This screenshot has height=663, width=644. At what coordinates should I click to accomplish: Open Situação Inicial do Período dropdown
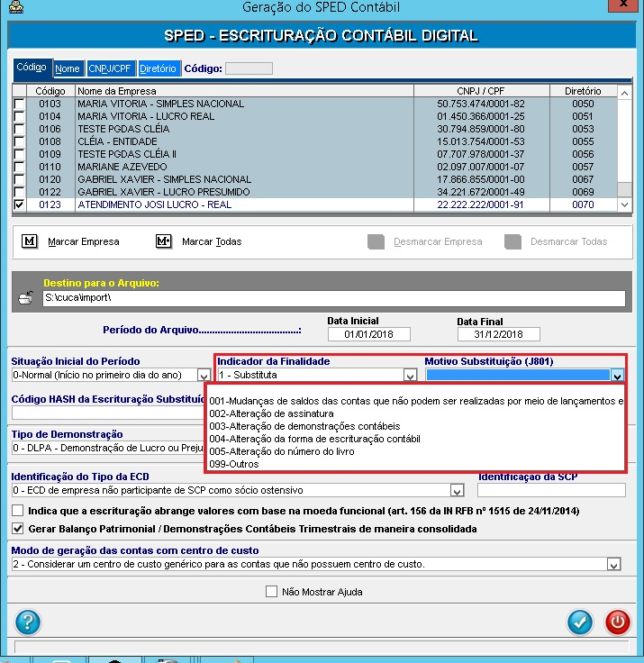point(204,375)
